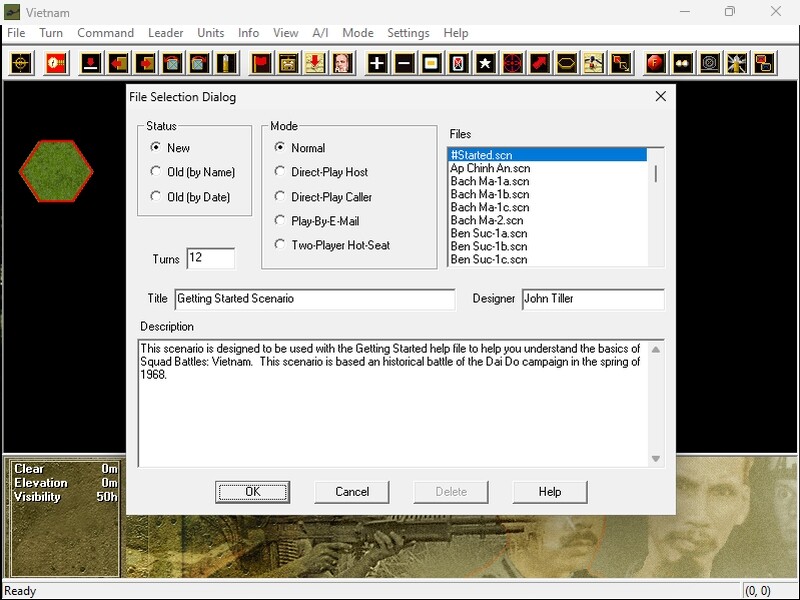This screenshot has height=600, width=800.
Task: Click the binoculars toolbar icon
Action: (683, 63)
